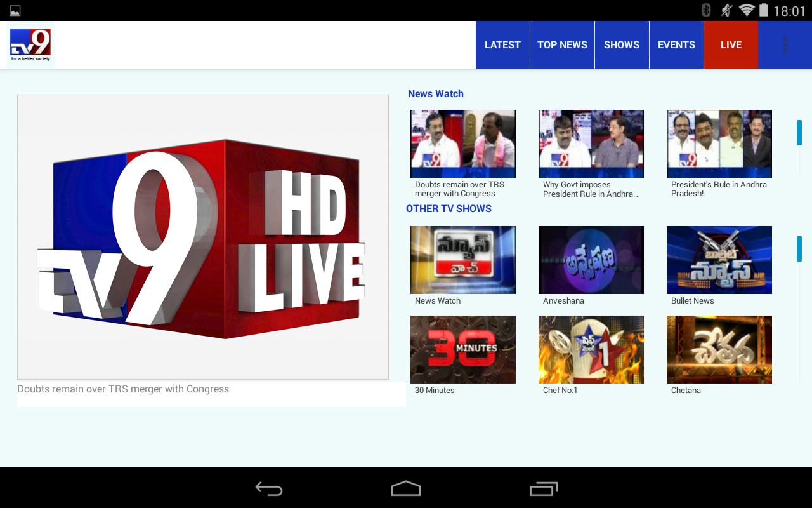Viewport: 812px width, 508px height.
Task: Open the Chef No.1 show thumbnail
Action: coord(591,349)
